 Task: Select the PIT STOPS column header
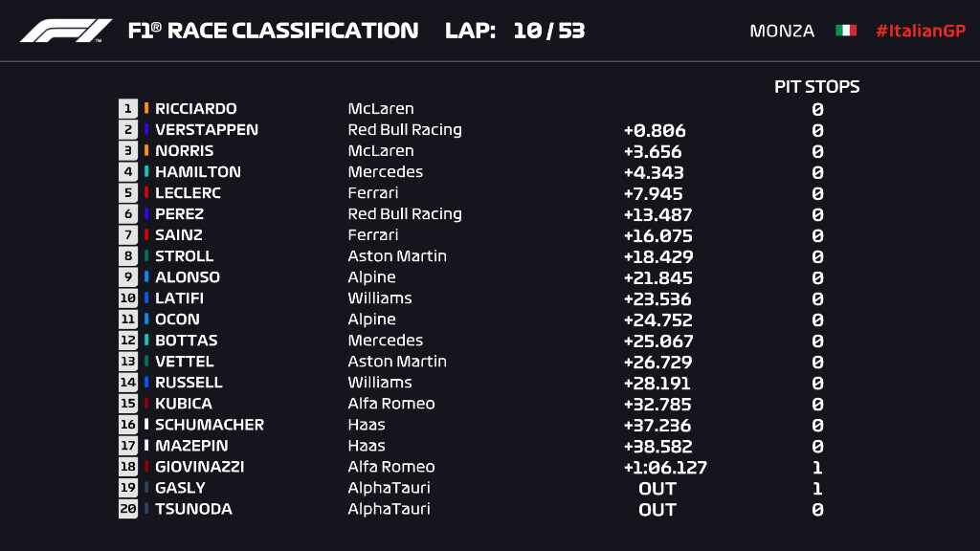(816, 87)
